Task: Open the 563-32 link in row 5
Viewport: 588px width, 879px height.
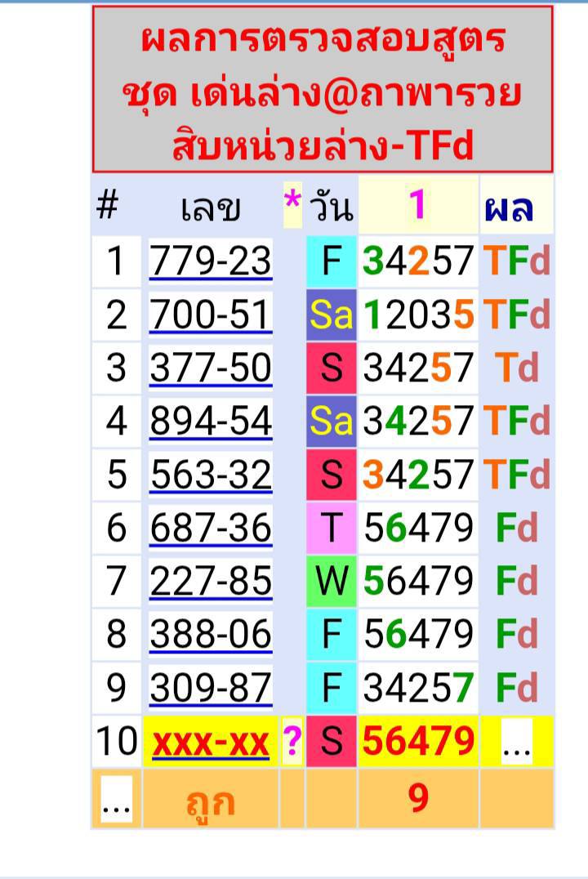Action: 211,475
